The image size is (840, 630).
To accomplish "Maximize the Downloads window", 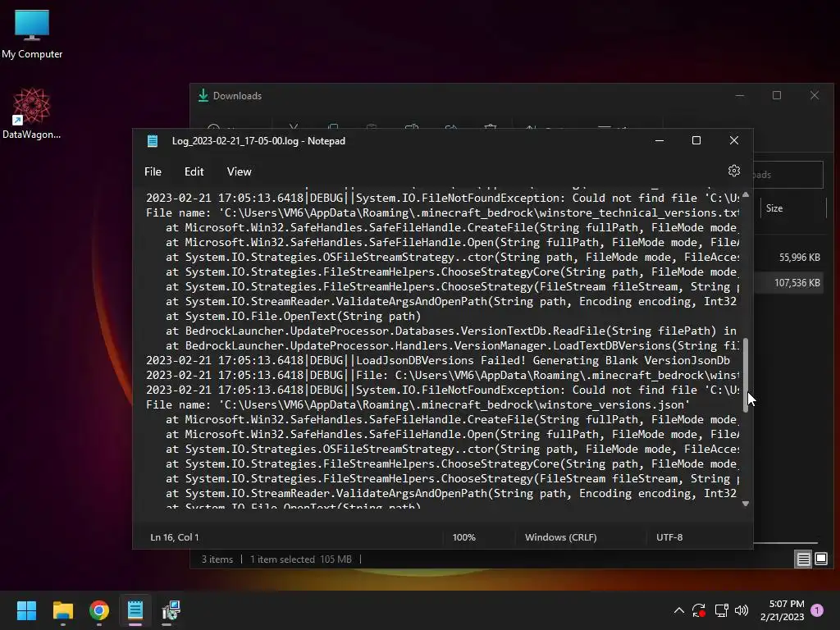I will 777,95.
